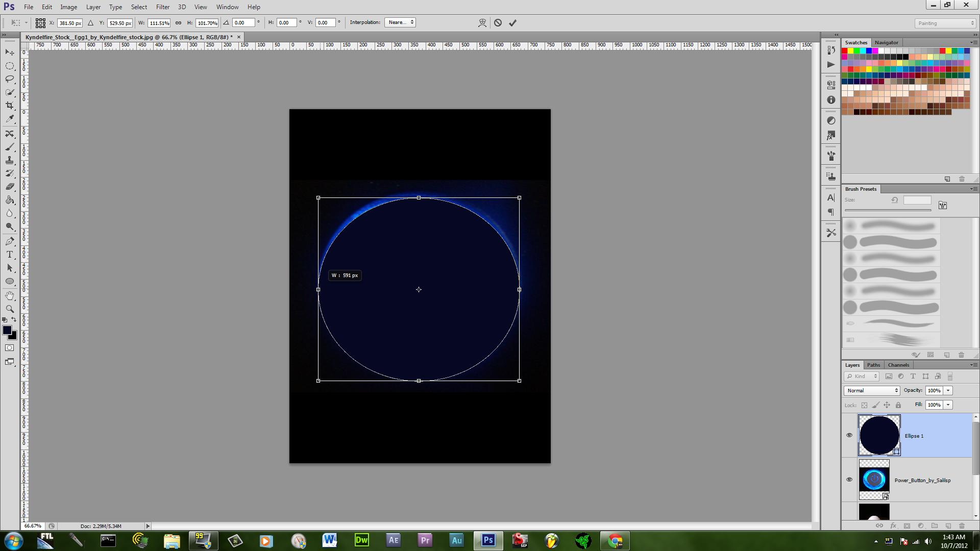Image resolution: width=980 pixels, height=551 pixels.
Task: Toggle lock all padlock icon
Action: [898, 405]
